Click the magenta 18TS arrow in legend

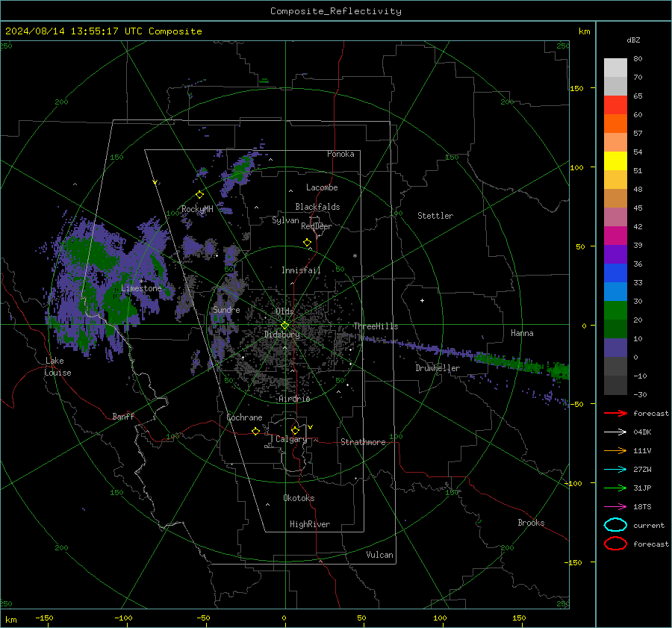[x=615, y=507]
